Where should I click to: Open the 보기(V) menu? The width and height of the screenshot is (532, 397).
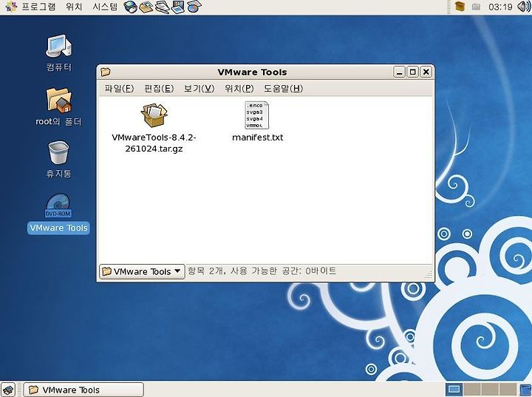coord(199,89)
